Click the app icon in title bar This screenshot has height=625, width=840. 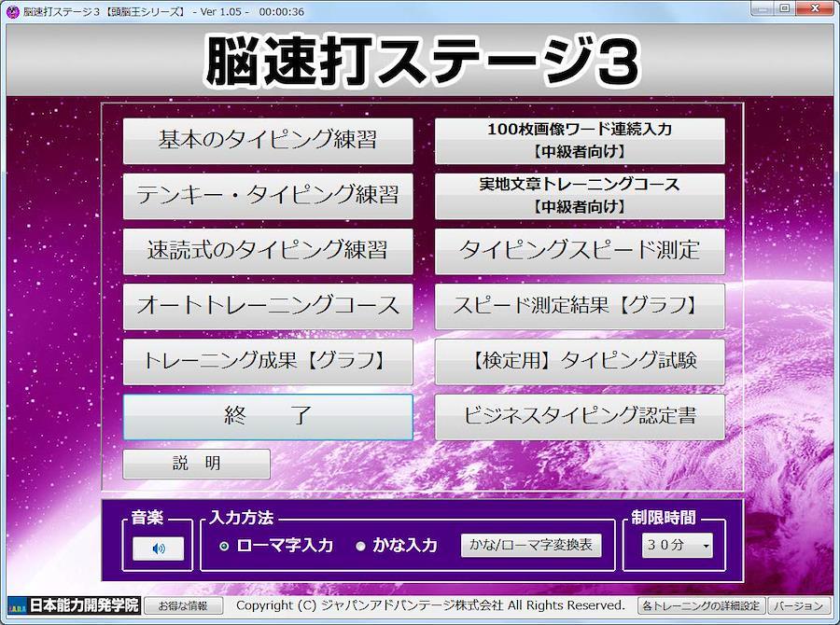coord(13,9)
